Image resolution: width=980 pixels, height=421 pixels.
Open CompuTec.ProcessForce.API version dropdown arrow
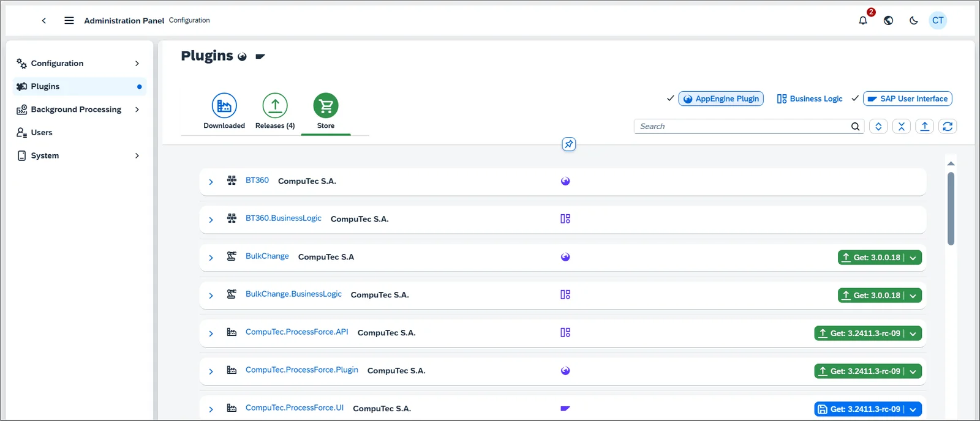tap(913, 333)
